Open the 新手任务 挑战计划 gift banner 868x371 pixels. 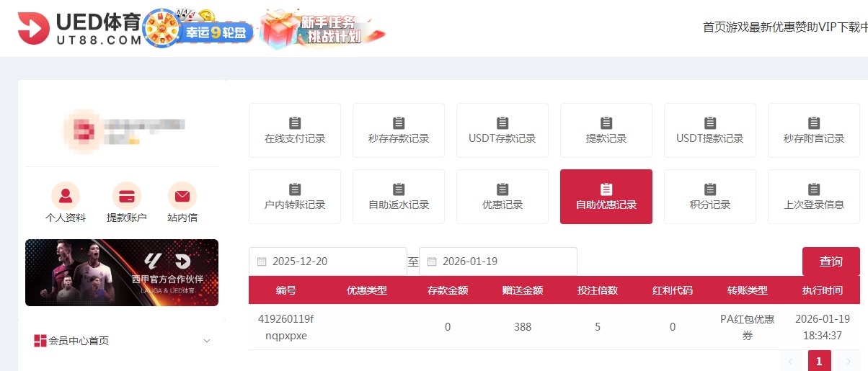pos(323,29)
